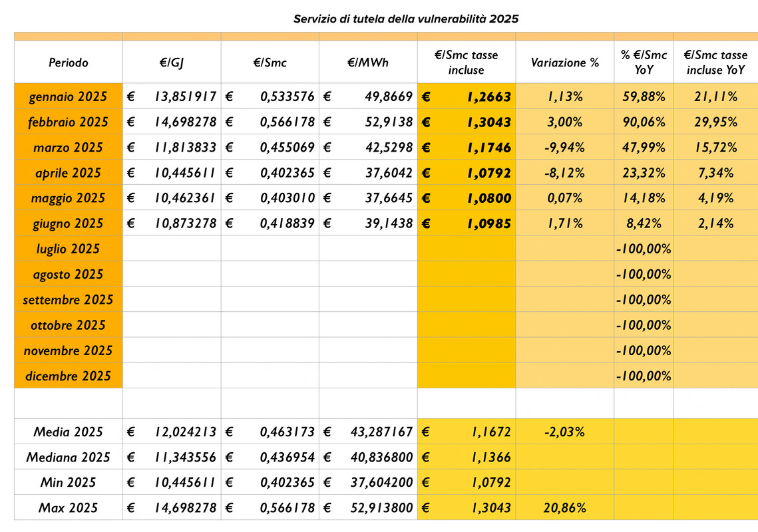The image size is (758, 532).
Task: Select the bold price cell 1,2663
Action: tap(467, 96)
